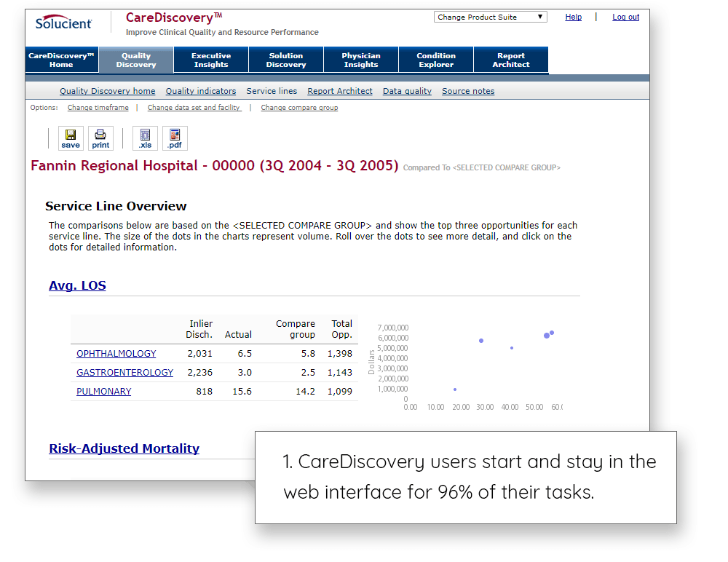Click chart dot near 30.00
Screen dimensions: 728x562
click(x=481, y=341)
